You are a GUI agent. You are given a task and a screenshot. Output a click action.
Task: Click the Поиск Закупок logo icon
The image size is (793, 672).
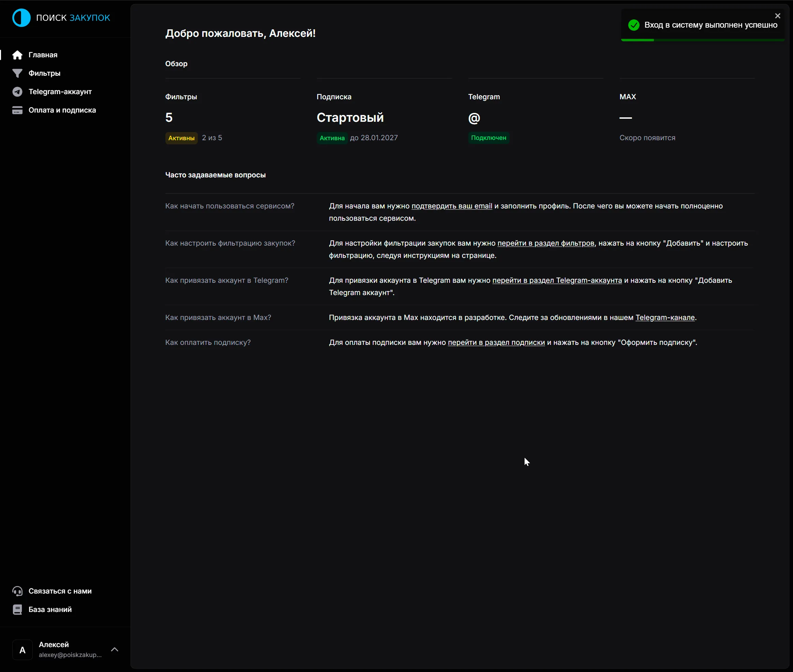[21, 17]
